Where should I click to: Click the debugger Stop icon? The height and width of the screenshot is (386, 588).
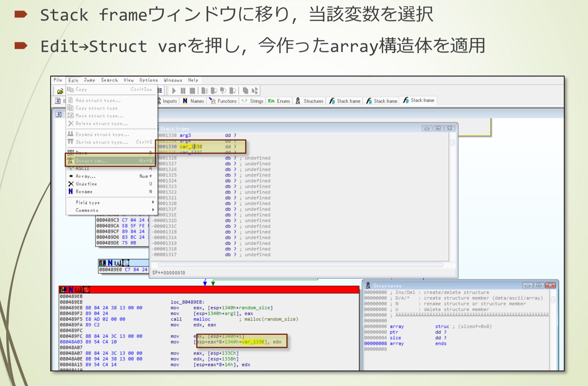192,91
